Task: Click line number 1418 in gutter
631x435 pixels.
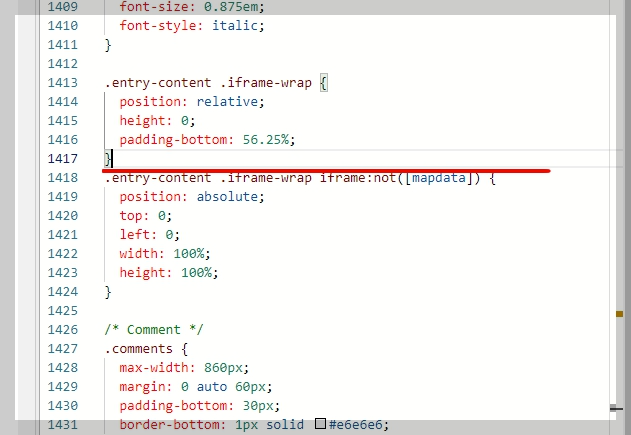Action: [x=63, y=178]
